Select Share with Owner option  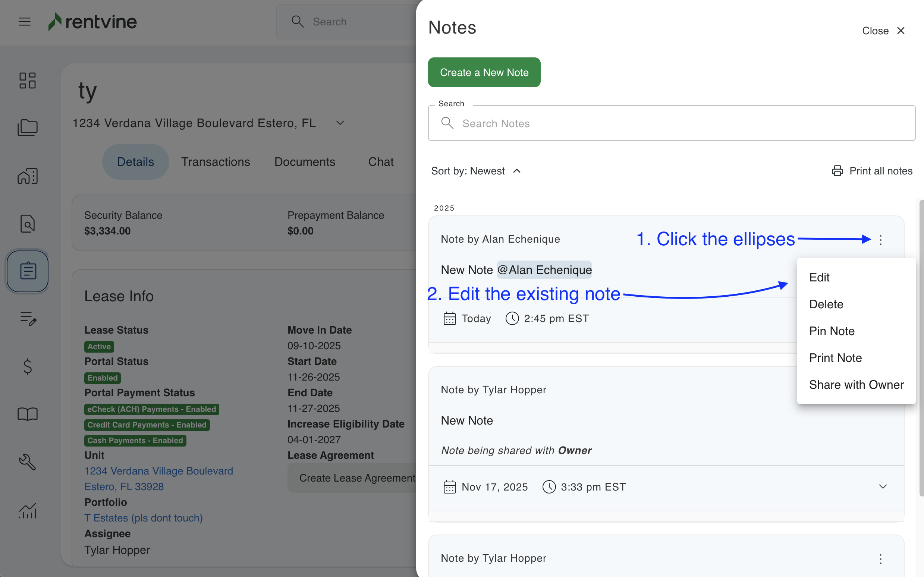click(x=856, y=385)
